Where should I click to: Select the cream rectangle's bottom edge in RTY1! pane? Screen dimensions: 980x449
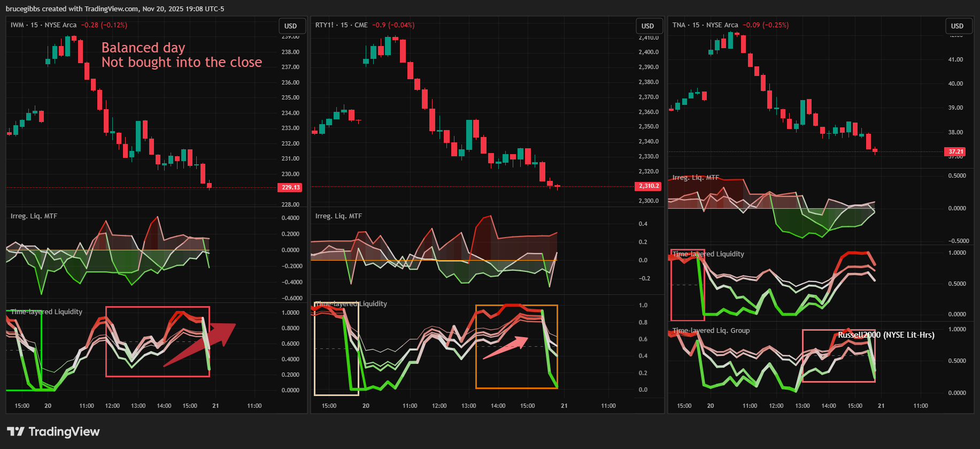(336, 395)
